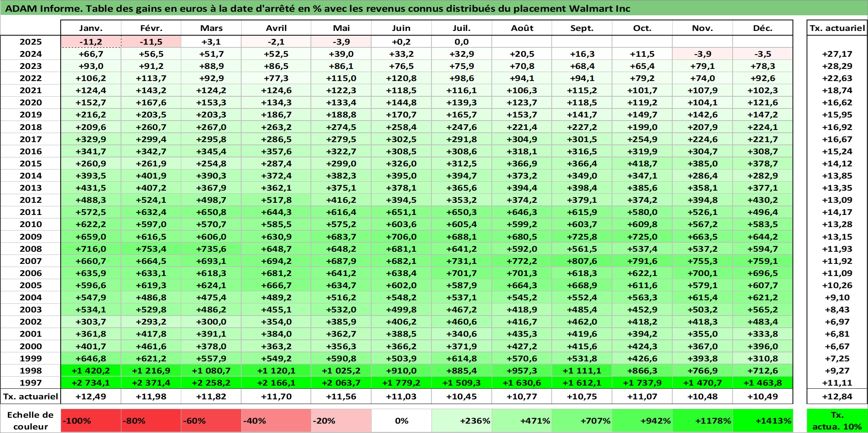Click the 'Tx. actuariel' right column header
Viewport: 868px width, 433px height.
point(837,28)
